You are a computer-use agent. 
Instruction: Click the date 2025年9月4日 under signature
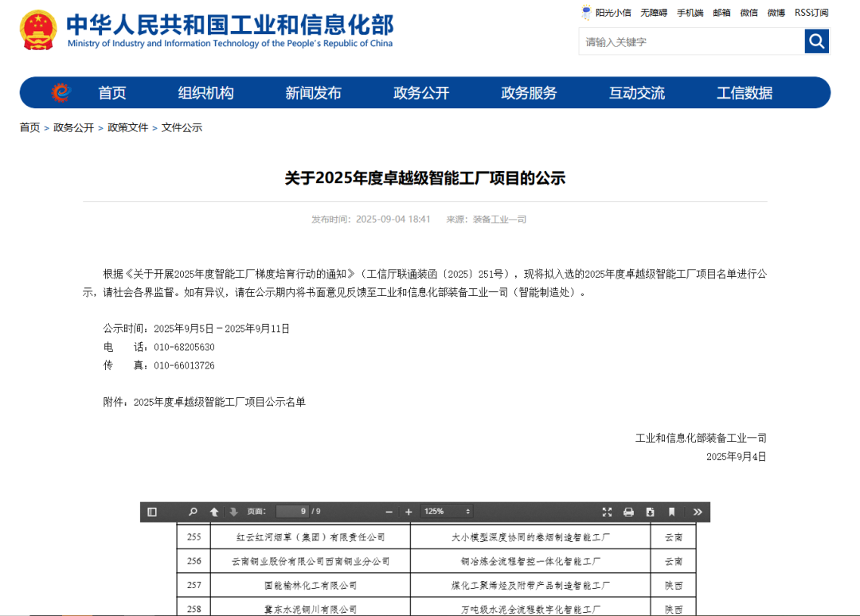736,457
